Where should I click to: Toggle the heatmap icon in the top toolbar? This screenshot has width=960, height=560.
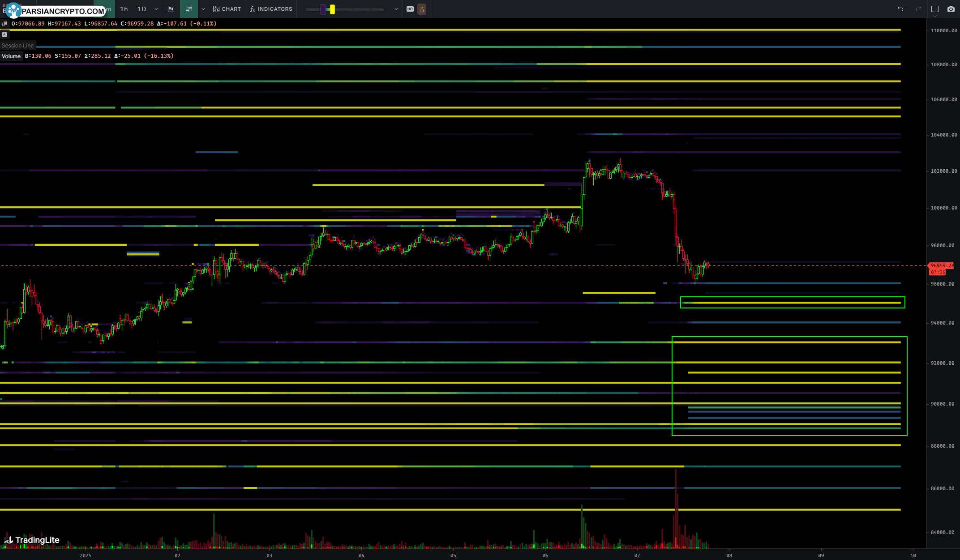pos(189,9)
